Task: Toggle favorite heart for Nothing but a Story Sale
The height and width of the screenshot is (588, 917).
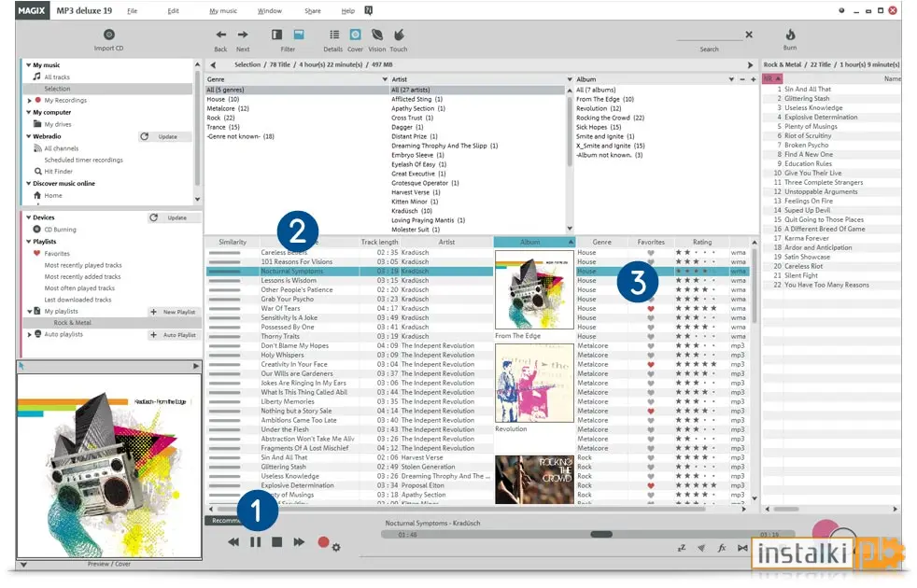Action: 650,412
